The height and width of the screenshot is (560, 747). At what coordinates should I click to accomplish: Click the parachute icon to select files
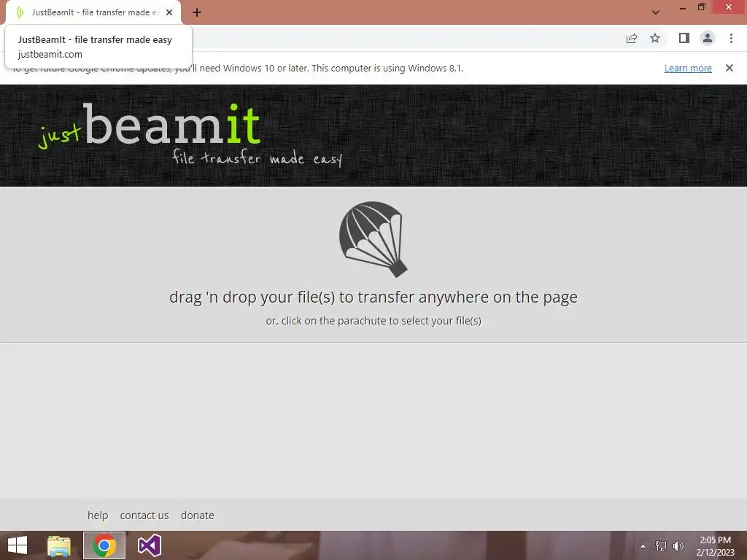point(373,239)
